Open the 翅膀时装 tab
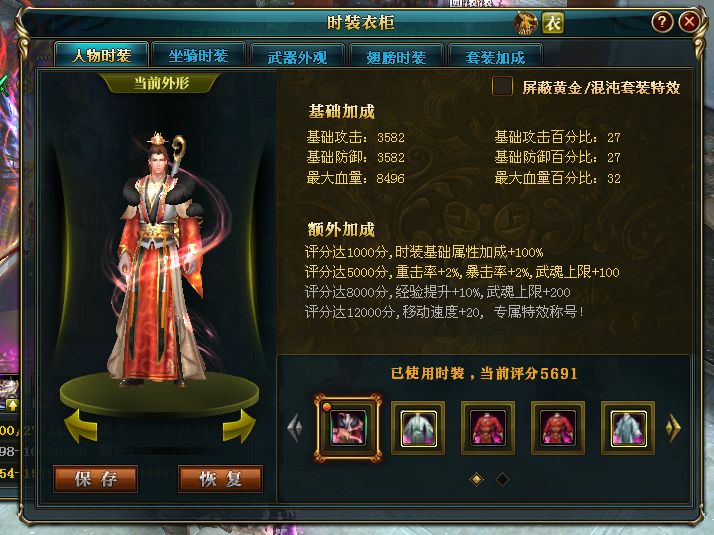714x535 pixels. click(396, 57)
